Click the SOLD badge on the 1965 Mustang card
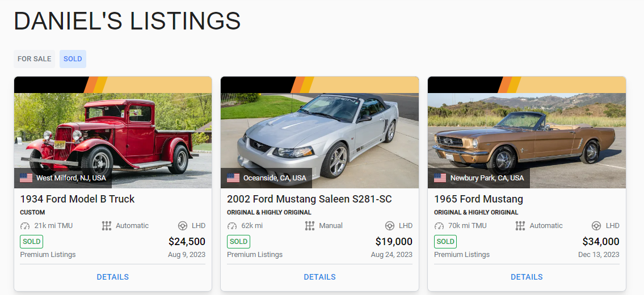The width and height of the screenshot is (644, 295). (x=445, y=242)
